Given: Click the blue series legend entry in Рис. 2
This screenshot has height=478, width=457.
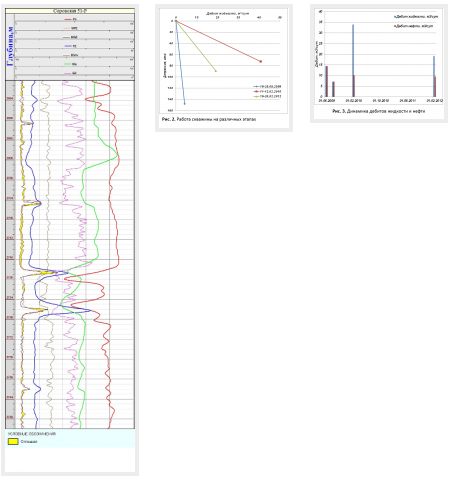Looking at the screenshot, I should 267,86.
